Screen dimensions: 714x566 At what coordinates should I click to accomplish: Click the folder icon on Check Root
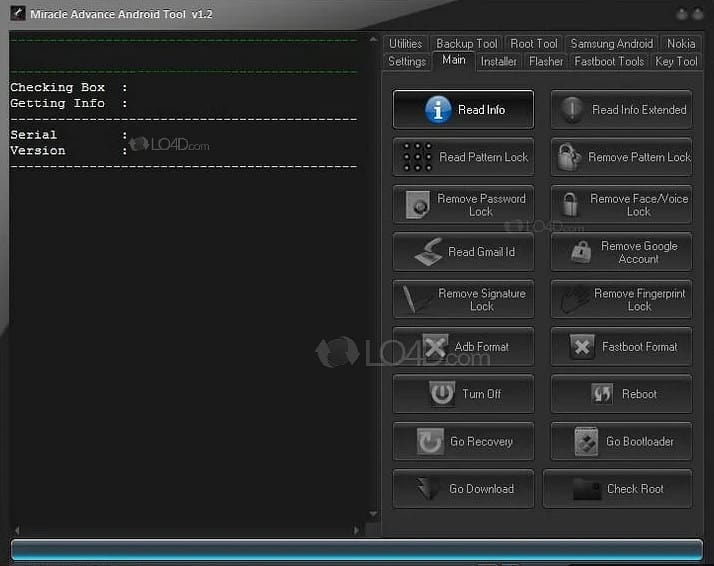click(x=587, y=489)
